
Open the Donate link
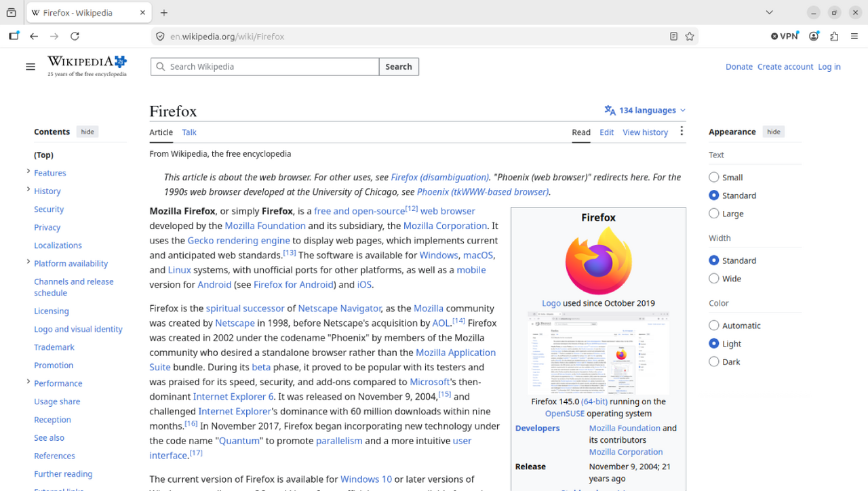(739, 66)
